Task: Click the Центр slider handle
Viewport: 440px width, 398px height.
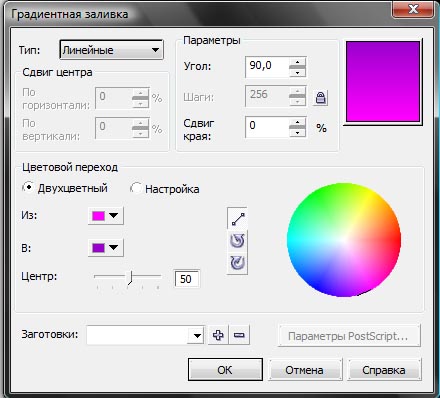Action: (x=130, y=278)
